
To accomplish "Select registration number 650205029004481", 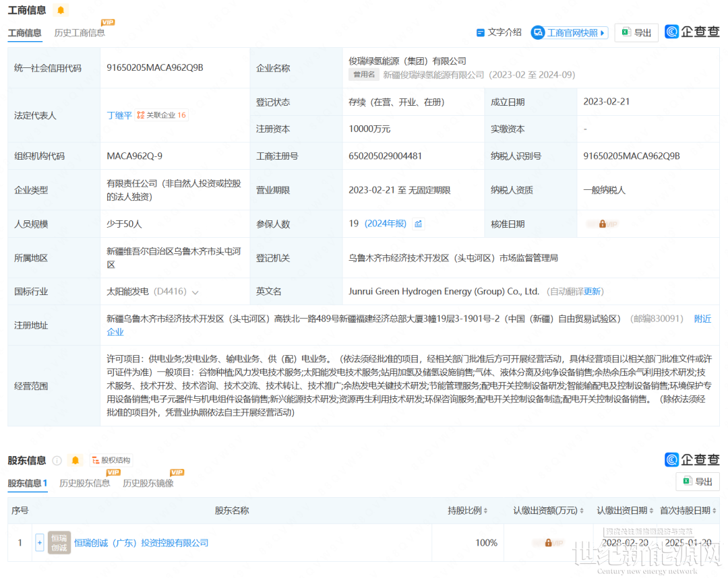I will click(386, 156).
